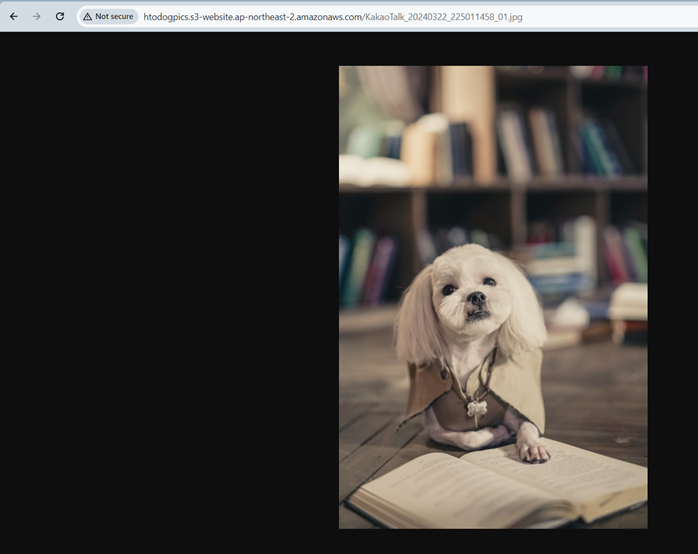Open the Not secure site info chip
This screenshot has height=554, width=698.
point(109,16)
